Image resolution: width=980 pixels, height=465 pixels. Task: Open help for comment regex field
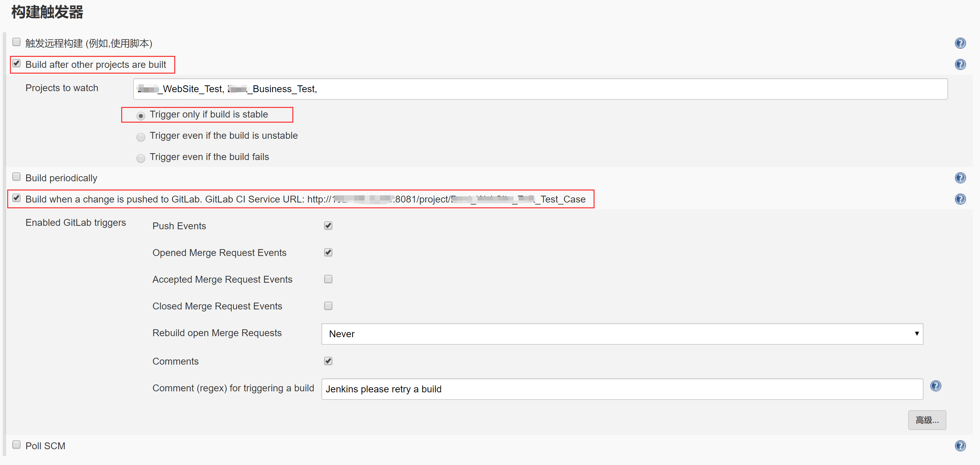936,386
